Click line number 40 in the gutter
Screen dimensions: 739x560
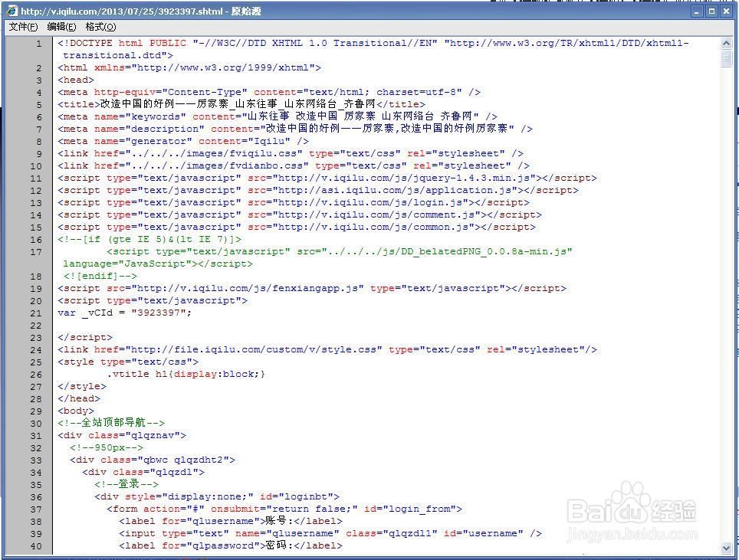click(36, 546)
